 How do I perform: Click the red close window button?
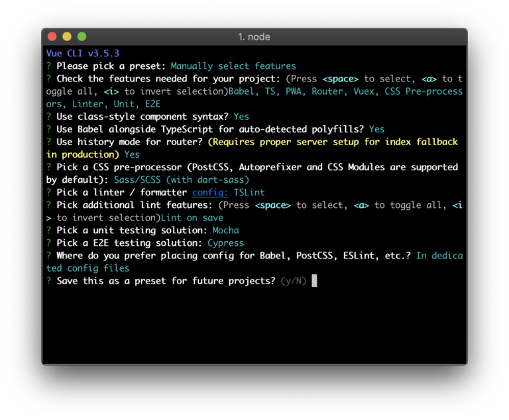click(x=52, y=36)
